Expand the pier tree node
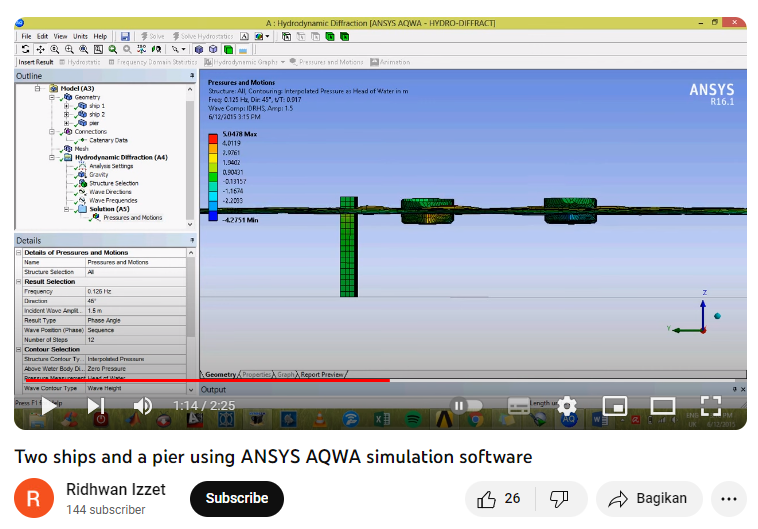The width and height of the screenshot is (758, 529). click(x=67, y=123)
